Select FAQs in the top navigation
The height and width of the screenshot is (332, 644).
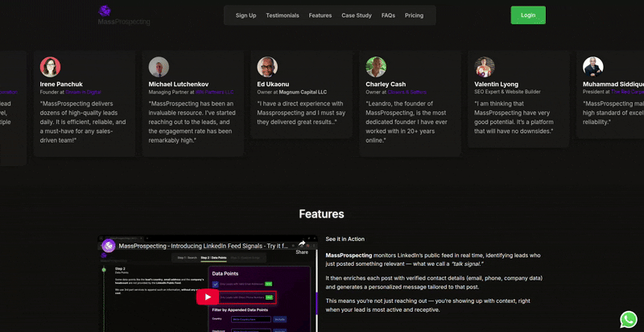(x=388, y=15)
